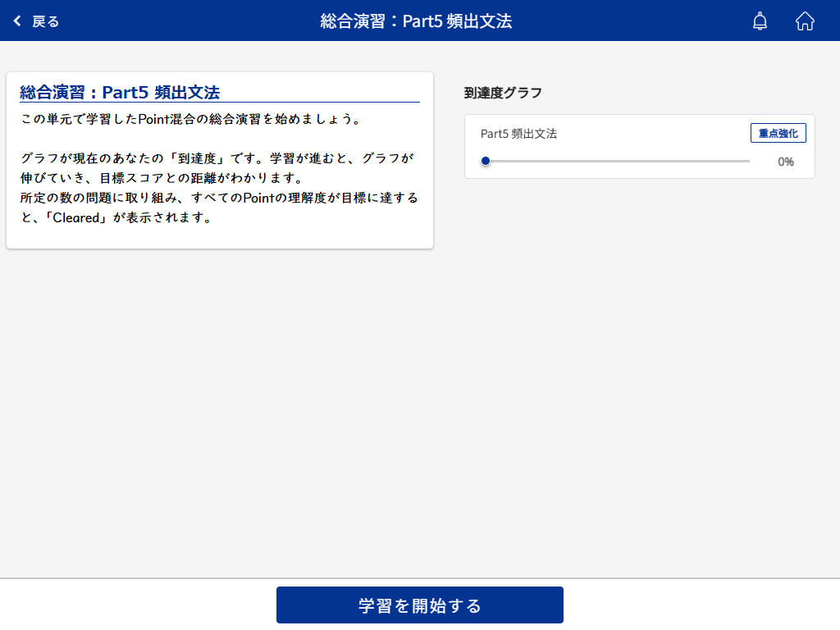Click the line starting 所定の数の問題に取り組み

pyautogui.click(x=219, y=198)
